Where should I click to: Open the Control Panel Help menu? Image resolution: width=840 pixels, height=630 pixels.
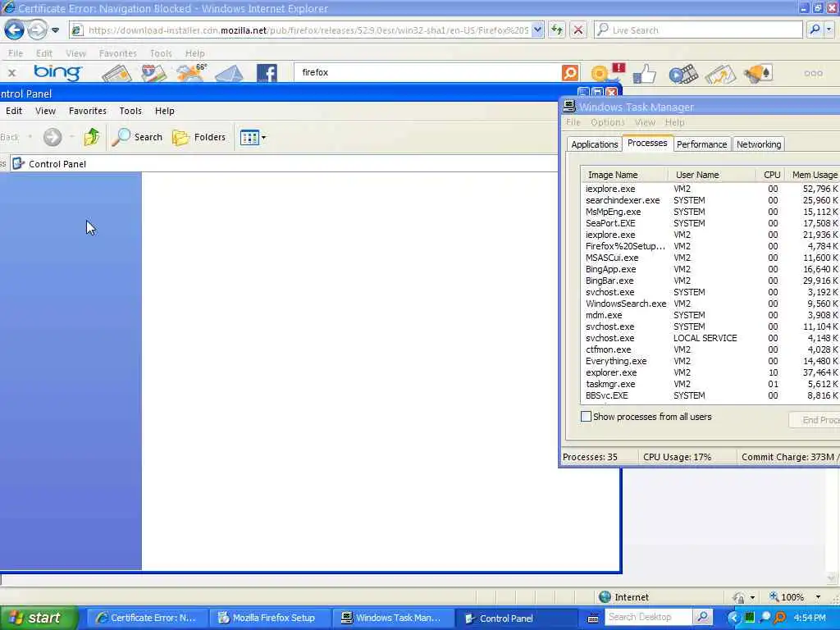click(x=164, y=111)
